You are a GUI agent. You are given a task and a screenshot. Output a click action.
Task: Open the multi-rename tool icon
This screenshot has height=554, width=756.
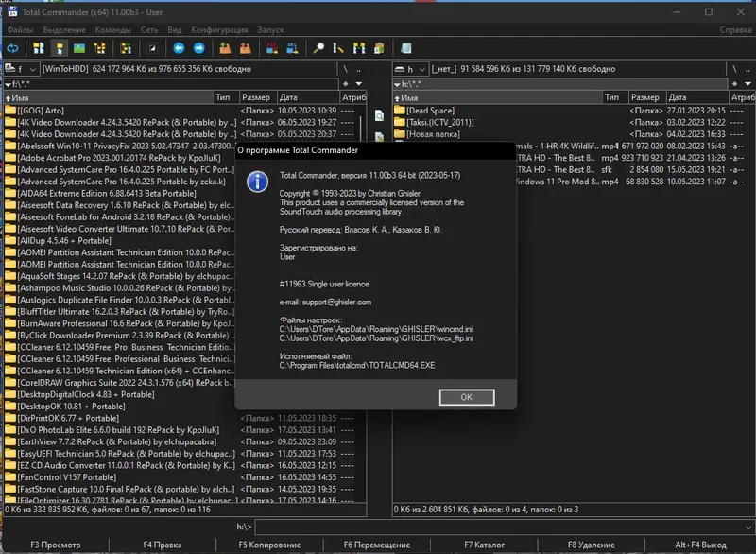pos(338,48)
